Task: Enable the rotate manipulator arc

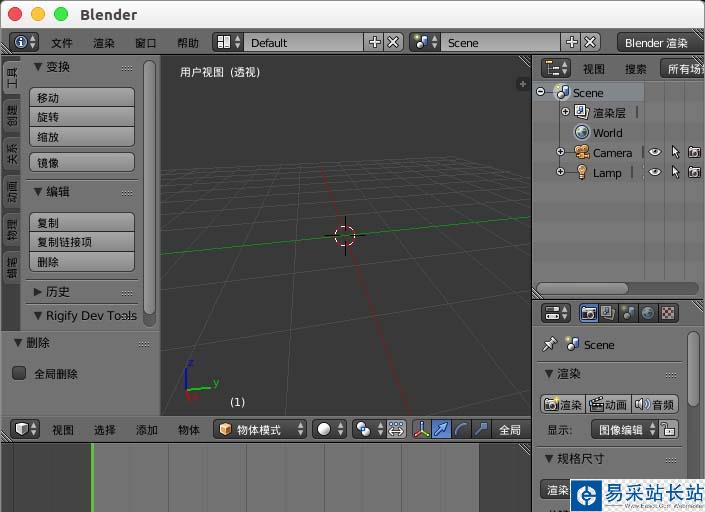Action: [461, 430]
